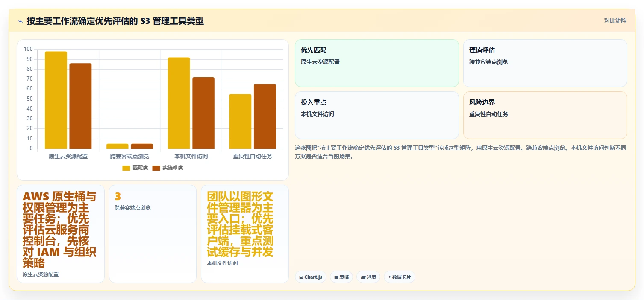
Task: Click the 100 value on the y-axis
Action: tap(28, 49)
